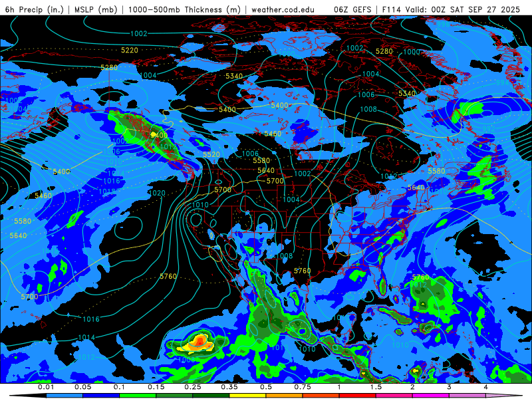This screenshot has width=532, height=399.
Task: Pick the red-orange 0.75–1 legend swatch
Action: coord(321,396)
